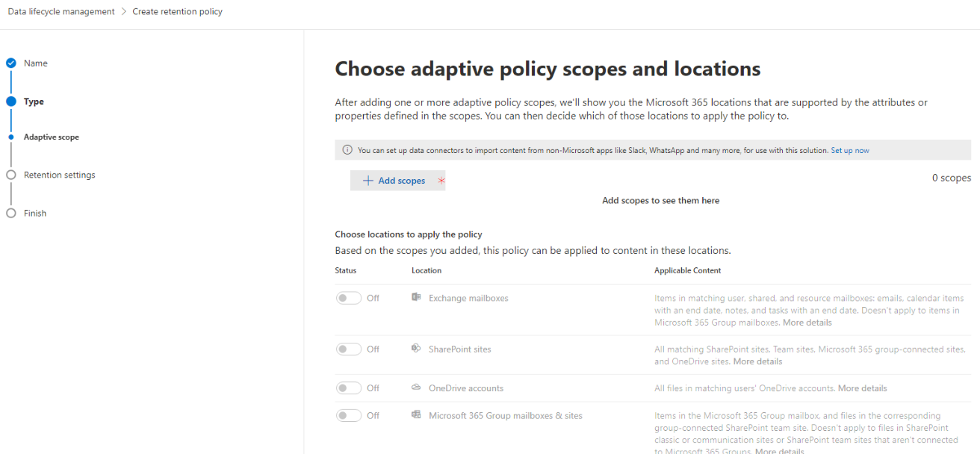Click the completed checkmark on the Name step

click(10, 63)
